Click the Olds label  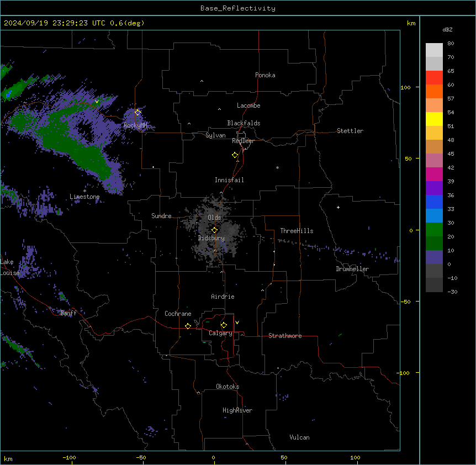(214, 218)
